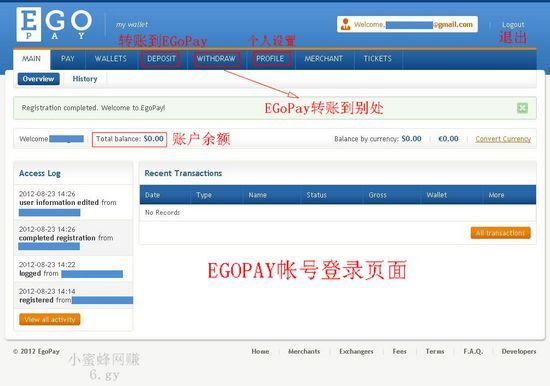The height and width of the screenshot is (386, 550).
Task: Click the Convert Currency link
Action: pyautogui.click(x=503, y=139)
